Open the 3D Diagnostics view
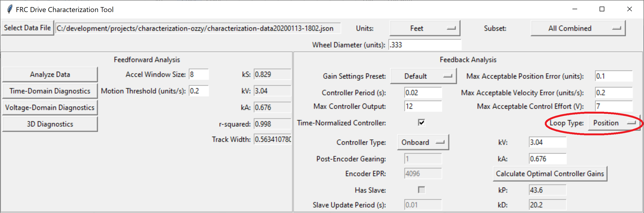Image resolution: width=644 pixels, height=213 pixels. point(50,124)
